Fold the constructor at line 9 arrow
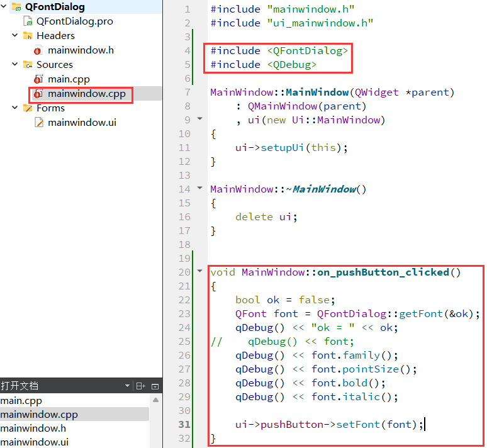 [199, 118]
